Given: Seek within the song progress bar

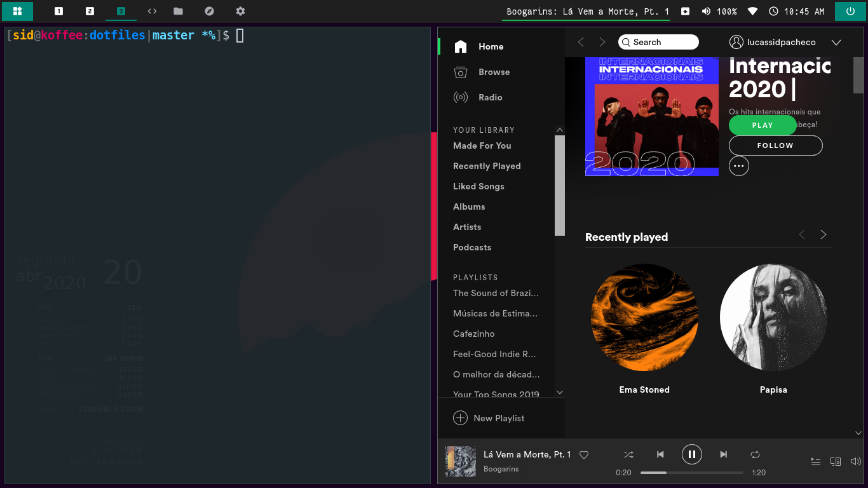Looking at the screenshot, I should [x=692, y=473].
